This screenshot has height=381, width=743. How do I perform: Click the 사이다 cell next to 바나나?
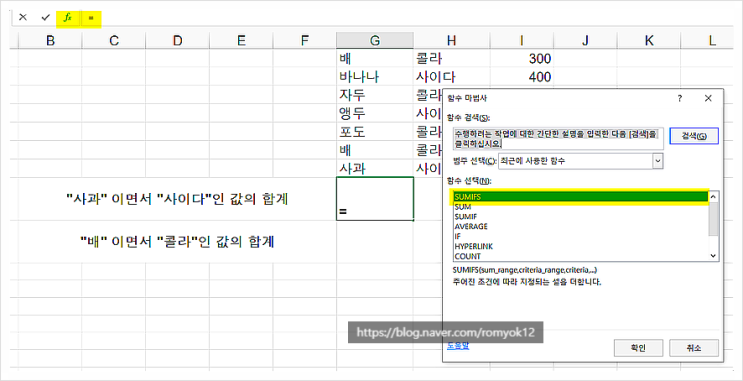[x=452, y=77]
